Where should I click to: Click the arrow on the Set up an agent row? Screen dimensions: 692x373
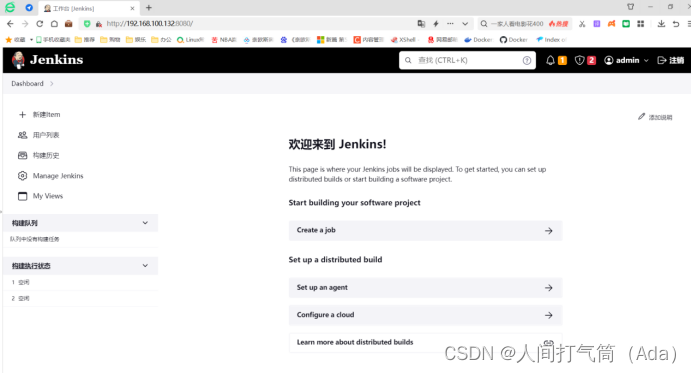pyautogui.click(x=549, y=288)
